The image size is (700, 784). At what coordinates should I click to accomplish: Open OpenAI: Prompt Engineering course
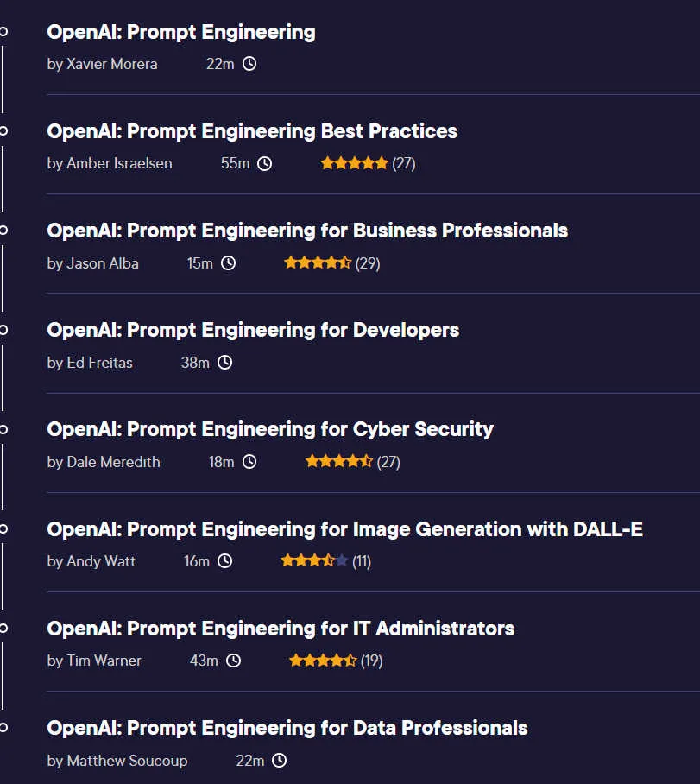[181, 32]
